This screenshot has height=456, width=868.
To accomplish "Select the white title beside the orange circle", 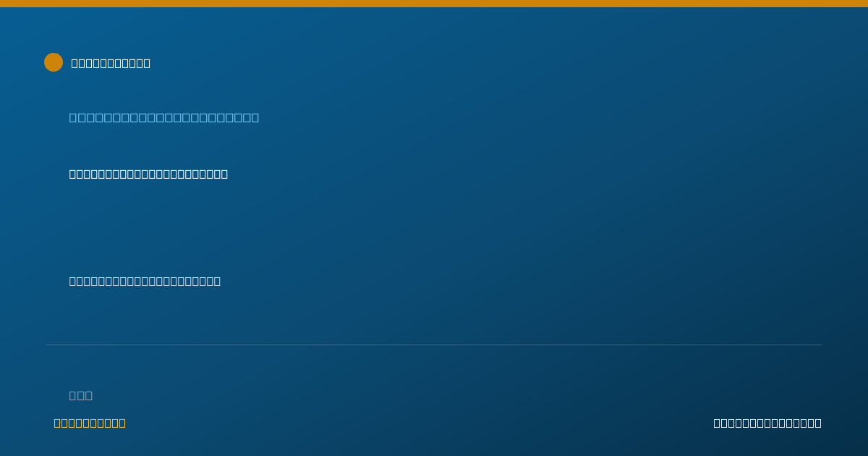I will click(111, 63).
